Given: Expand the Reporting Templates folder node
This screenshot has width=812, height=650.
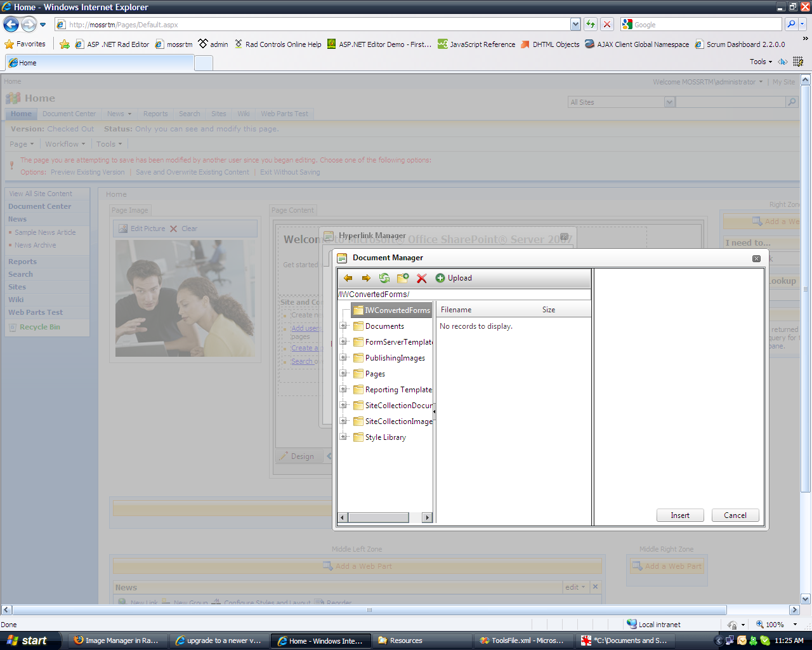Looking at the screenshot, I should click(x=343, y=390).
